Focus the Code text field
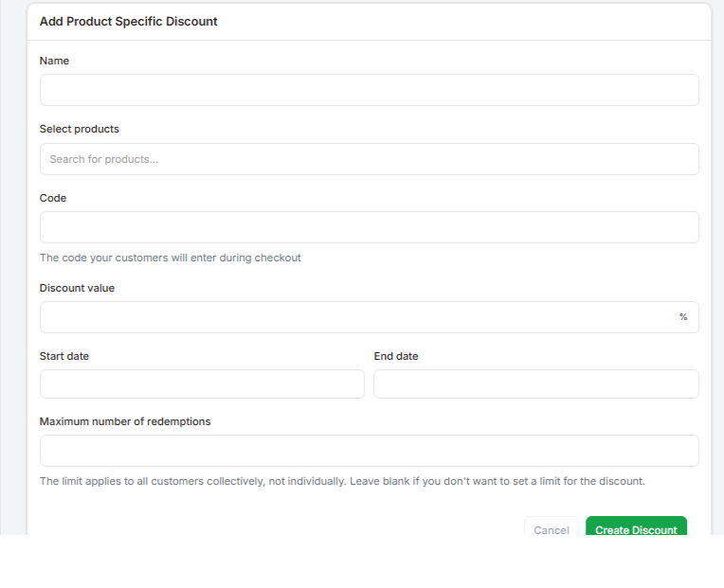This screenshot has height=588, width=724. (x=369, y=227)
